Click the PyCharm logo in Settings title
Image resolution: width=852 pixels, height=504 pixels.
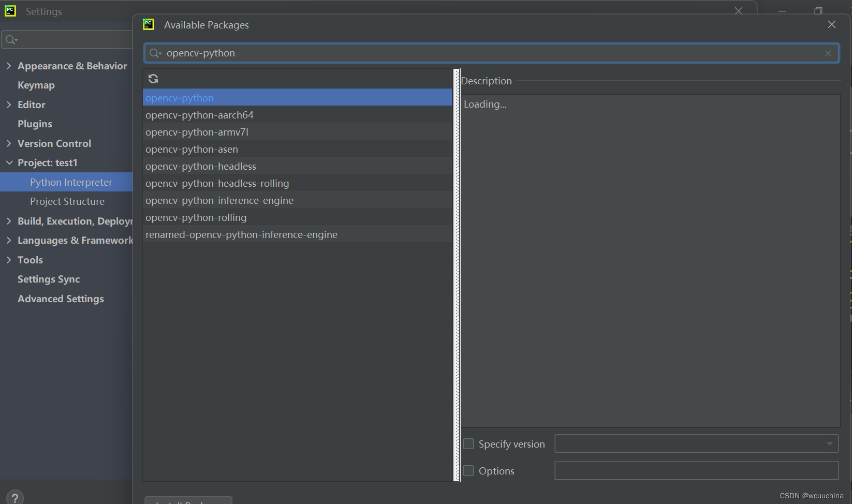coord(10,11)
